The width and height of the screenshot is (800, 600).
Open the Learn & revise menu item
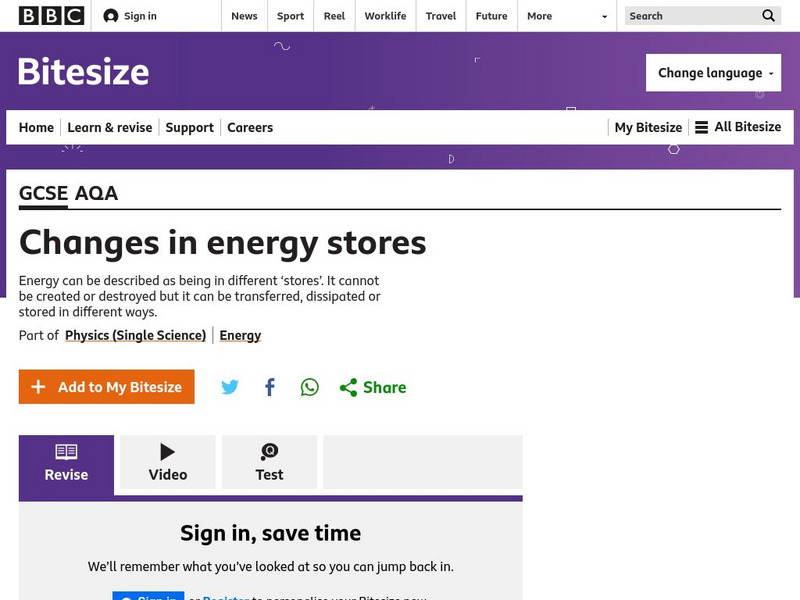point(110,127)
